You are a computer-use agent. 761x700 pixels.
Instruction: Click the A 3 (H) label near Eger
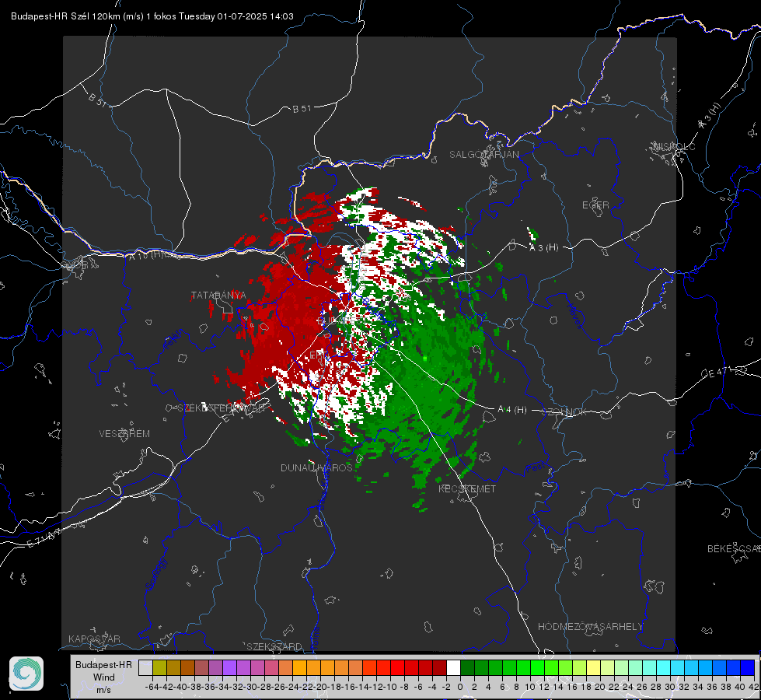[543, 248]
